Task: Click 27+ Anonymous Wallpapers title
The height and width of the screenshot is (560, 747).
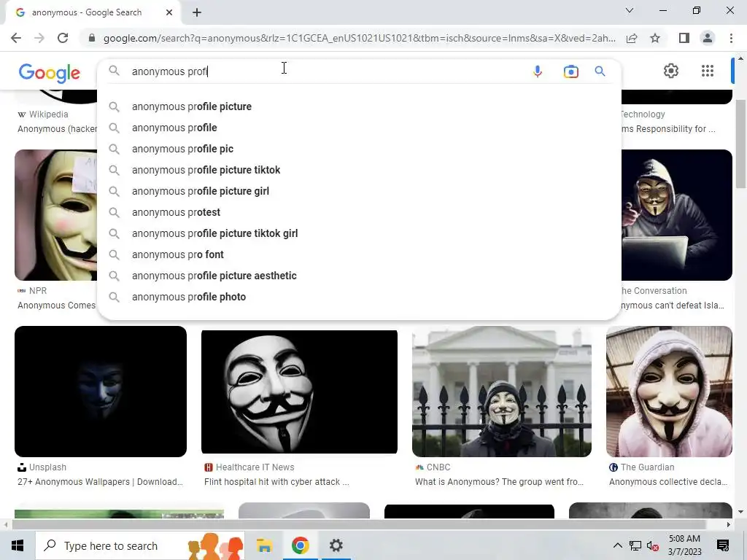Action: coord(100,482)
